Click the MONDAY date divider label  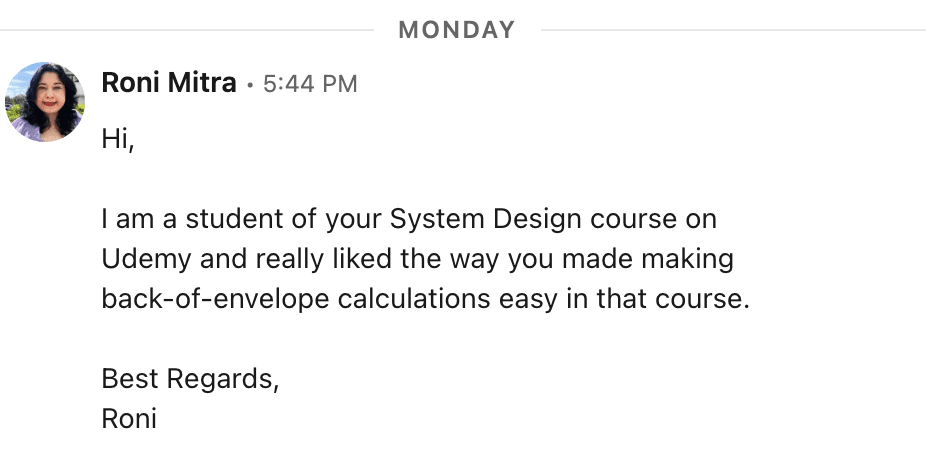(457, 30)
